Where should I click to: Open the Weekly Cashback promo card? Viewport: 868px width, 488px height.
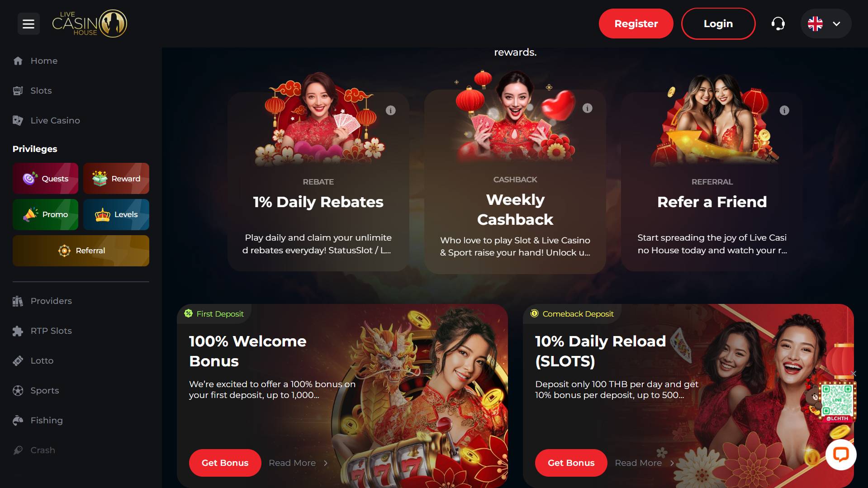point(515,181)
